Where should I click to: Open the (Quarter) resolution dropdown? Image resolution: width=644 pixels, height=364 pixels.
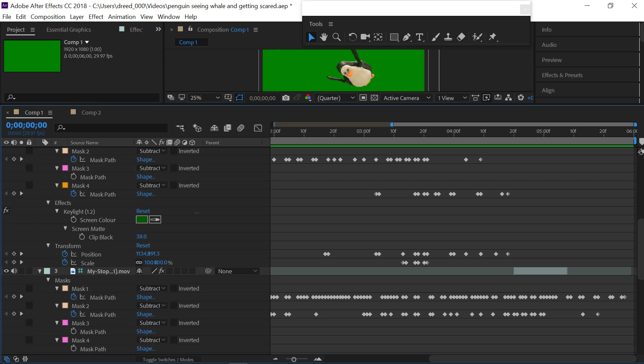pos(335,98)
